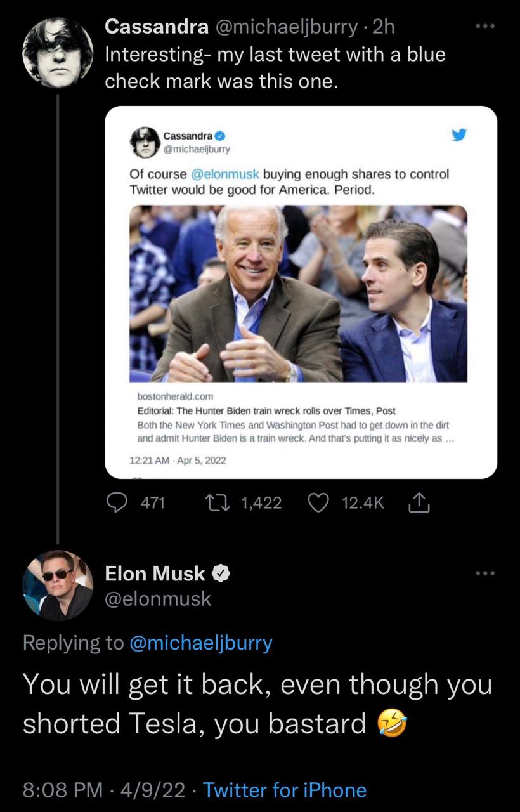Tap the 8:08 PM 4/9/22 timestamp
Screen dimensions: 520x812
pos(104,790)
